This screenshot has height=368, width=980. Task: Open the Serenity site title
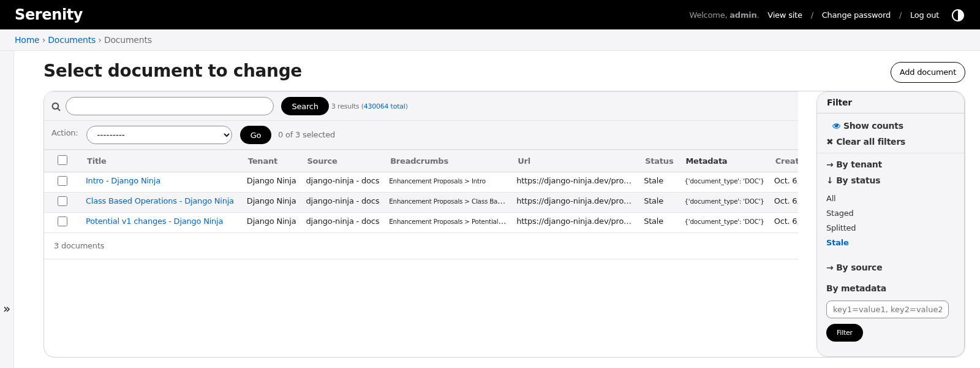[x=48, y=15]
